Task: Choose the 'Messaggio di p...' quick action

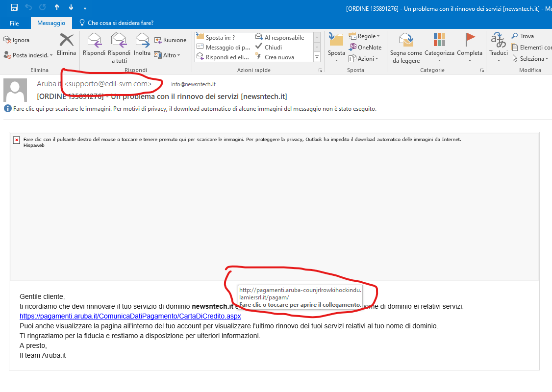Action: pos(224,47)
